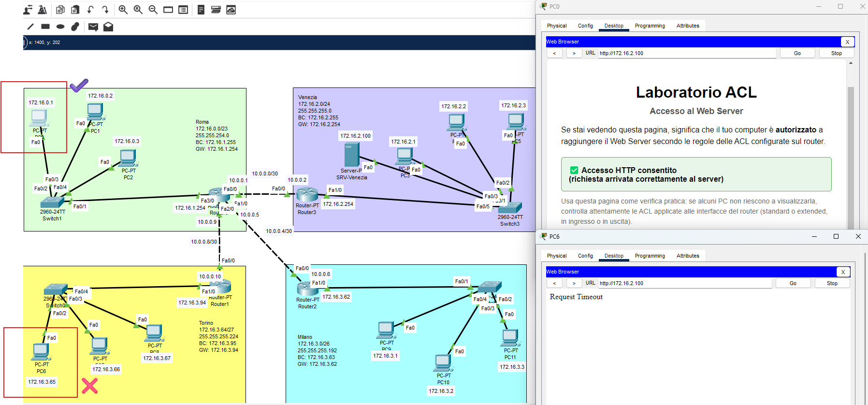Select the Draw Ellipse tool
Screen dimensions: 868x405
60,27
